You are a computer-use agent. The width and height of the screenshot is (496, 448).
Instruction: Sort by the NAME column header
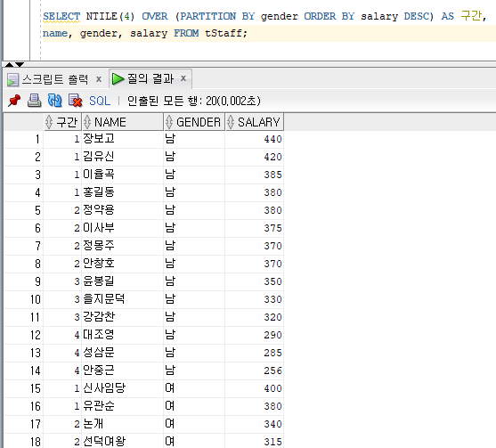click(x=123, y=122)
